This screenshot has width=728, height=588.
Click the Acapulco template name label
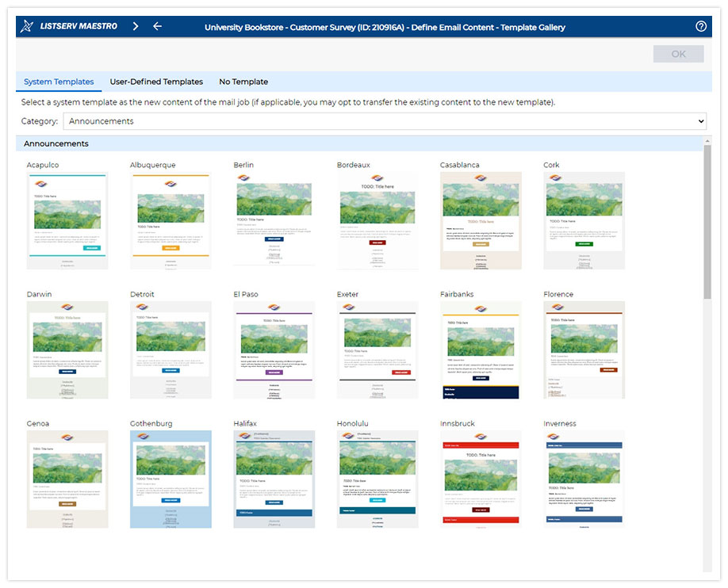(43, 165)
